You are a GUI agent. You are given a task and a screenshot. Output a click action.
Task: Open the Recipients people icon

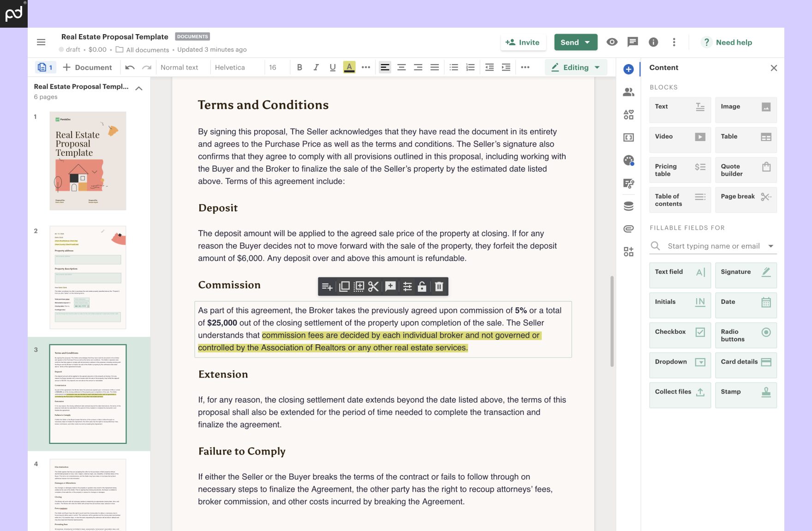628,92
